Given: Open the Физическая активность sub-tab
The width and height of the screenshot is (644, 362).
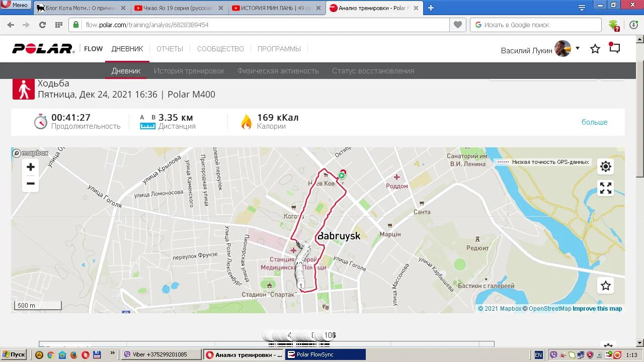Looking at the screenshot, I should (278, 71).
